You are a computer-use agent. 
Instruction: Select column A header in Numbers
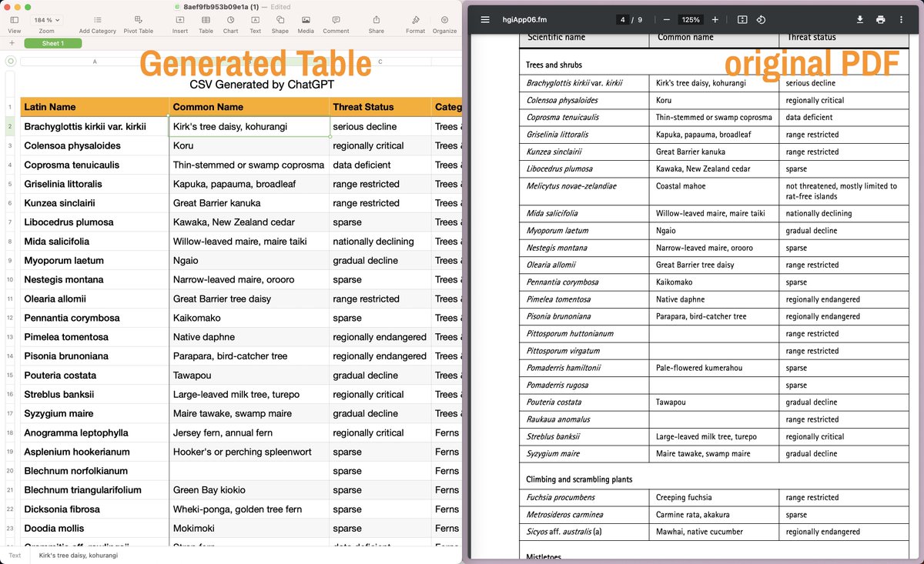(95, 61)
